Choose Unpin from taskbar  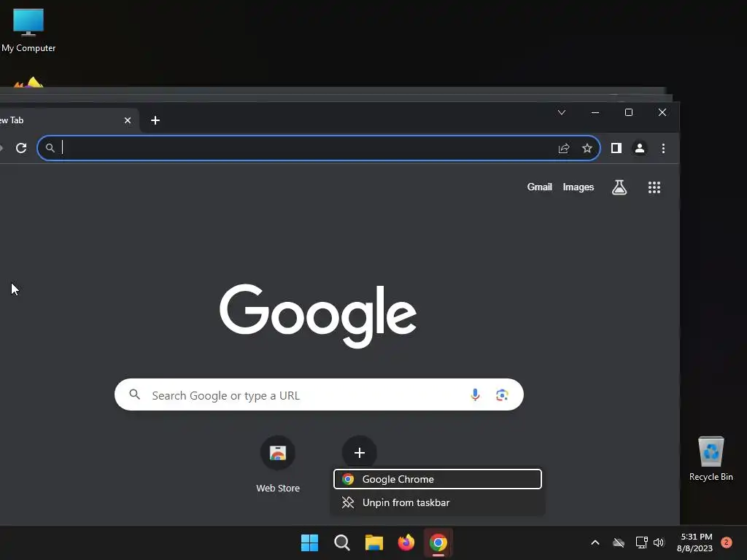438,502
